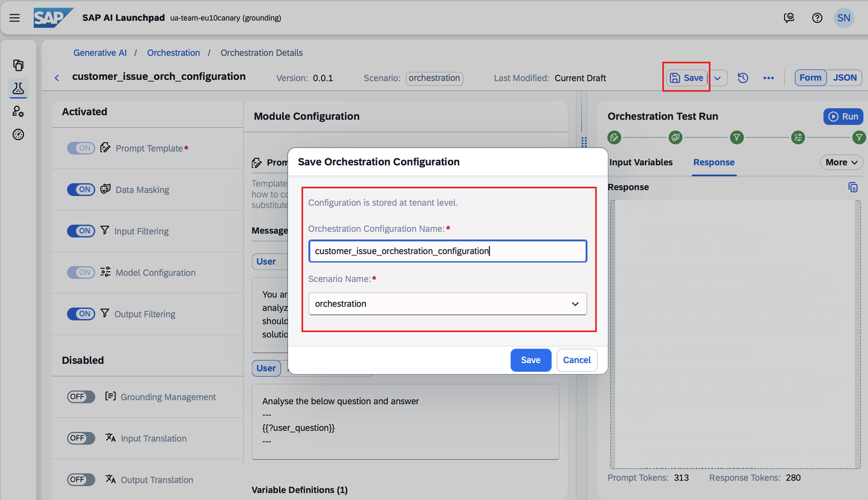Run the orchestration test
Image resolution: width=868 pixels, height=500 pixels.
coord(843,116)
